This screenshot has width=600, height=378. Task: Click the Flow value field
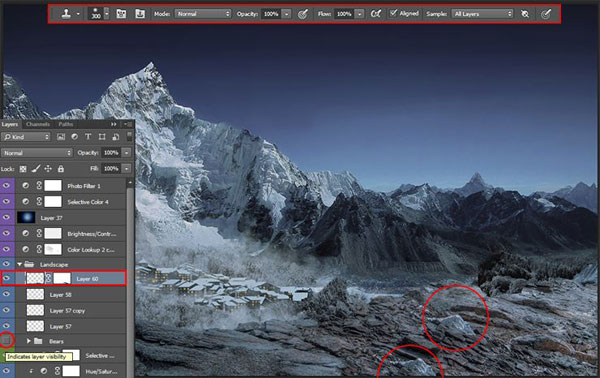(x=344, y=14)
